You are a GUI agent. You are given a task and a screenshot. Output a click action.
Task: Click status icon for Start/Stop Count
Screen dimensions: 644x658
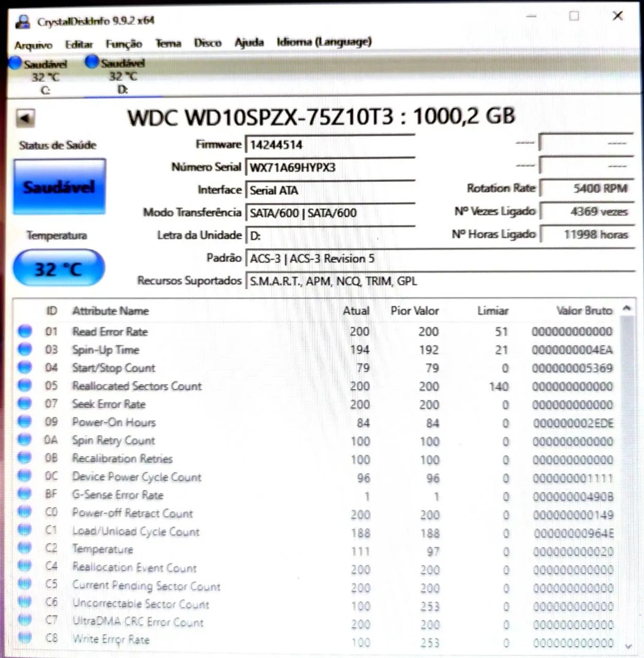(25, 367)
